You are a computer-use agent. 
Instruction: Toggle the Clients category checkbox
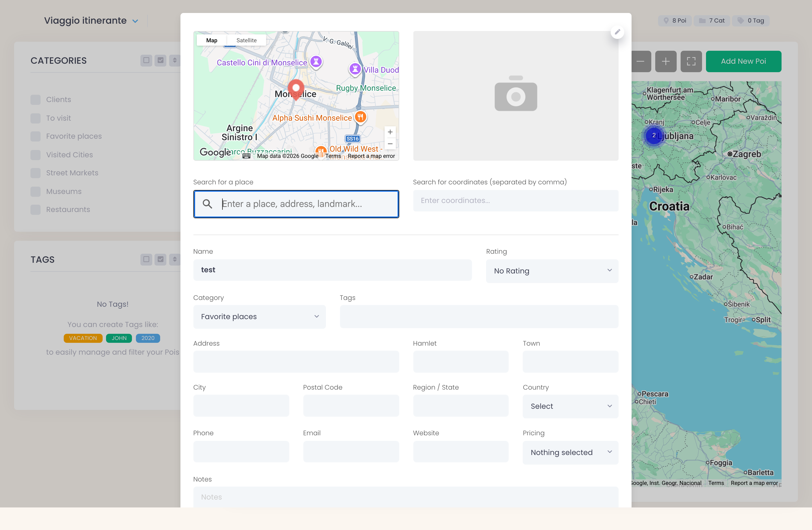click(x=36, y=100)
